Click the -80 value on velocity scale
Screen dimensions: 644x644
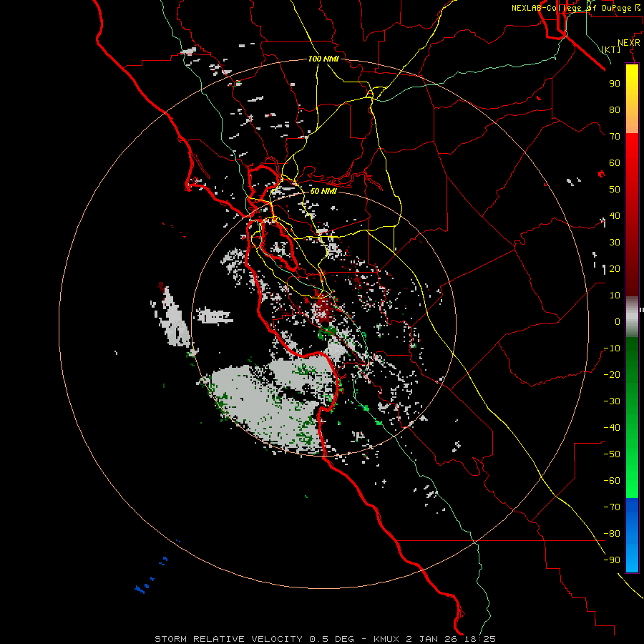point(612,534)
